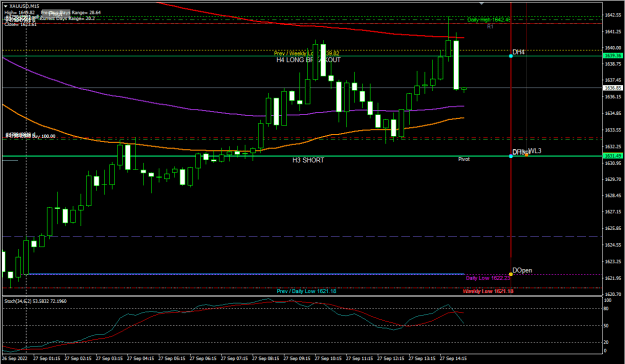Click the 1628.45 price scale value
The width and height of the screenshot is (625, 364).
point(613,195)
